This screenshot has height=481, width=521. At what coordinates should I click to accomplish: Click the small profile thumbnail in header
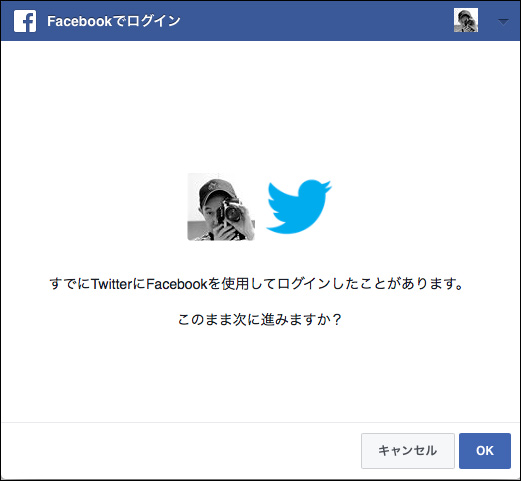pos(466,20)
